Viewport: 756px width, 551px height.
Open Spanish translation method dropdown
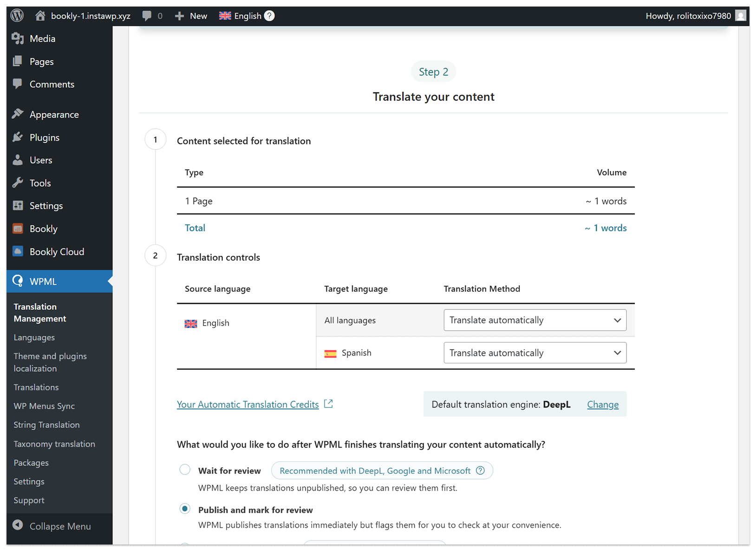coord(535,353)
